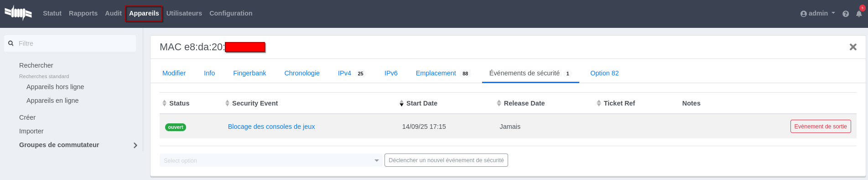The height and width of the screenshot is (180, 868).
Task: Open the help question mark icon
Action: [x=846, y=14]
